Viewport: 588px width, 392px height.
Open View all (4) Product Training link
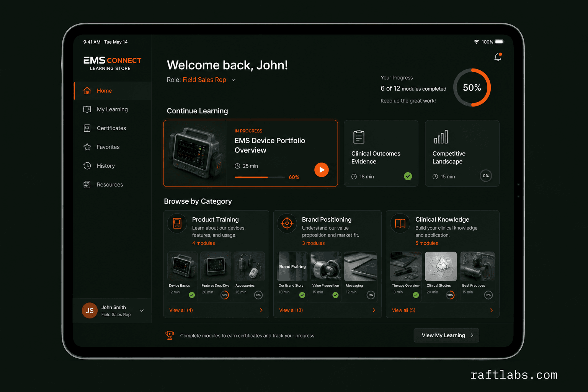point(181,310)
